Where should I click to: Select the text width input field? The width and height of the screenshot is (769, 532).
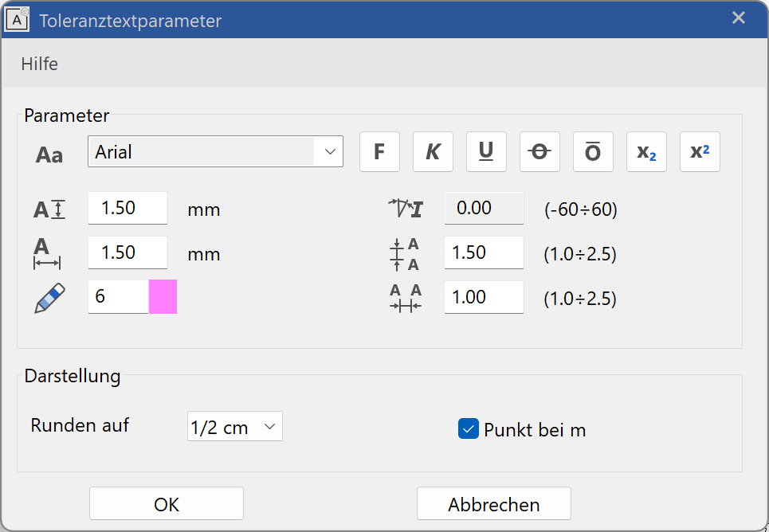128,252
